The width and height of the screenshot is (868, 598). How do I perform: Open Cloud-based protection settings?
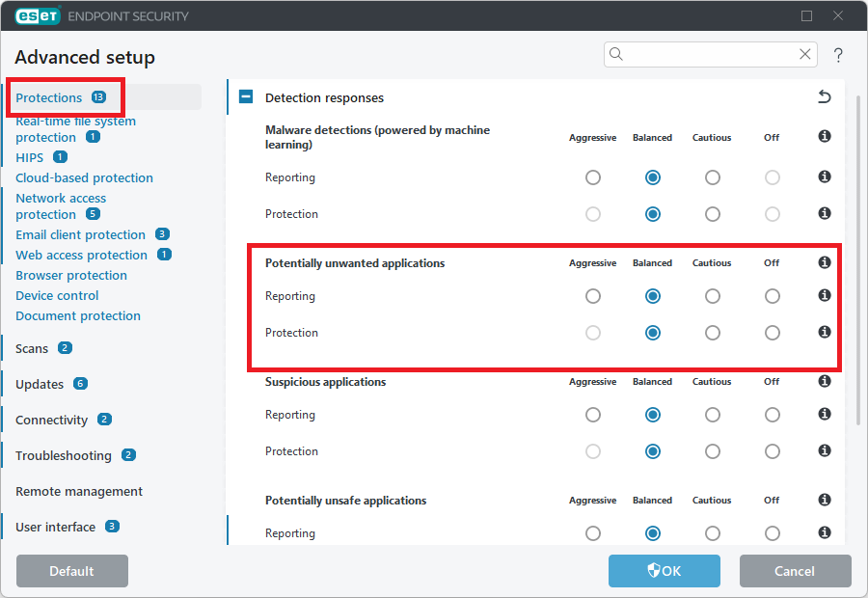(x=84, y=177)
